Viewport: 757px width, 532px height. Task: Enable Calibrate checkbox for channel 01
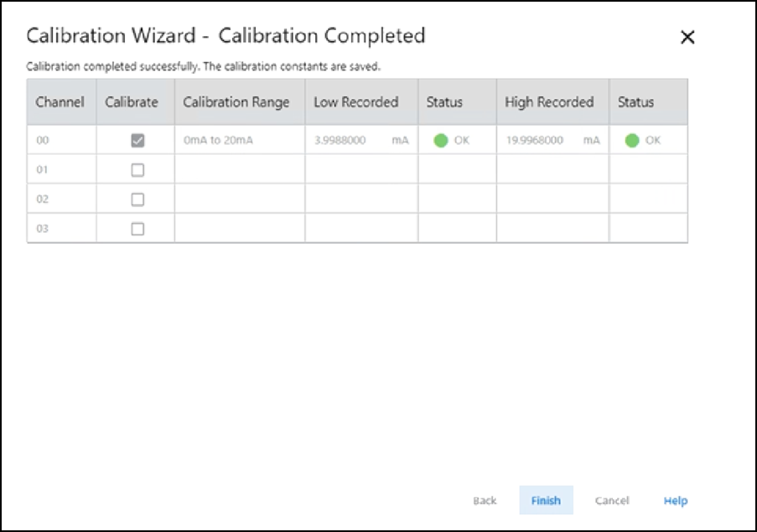(137, 170)
